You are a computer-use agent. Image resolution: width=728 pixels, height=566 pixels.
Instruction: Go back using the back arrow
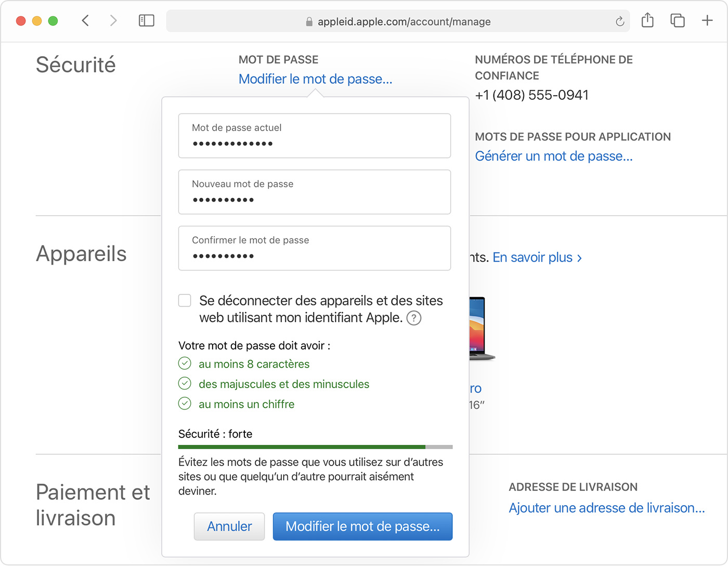pos(85,21)
